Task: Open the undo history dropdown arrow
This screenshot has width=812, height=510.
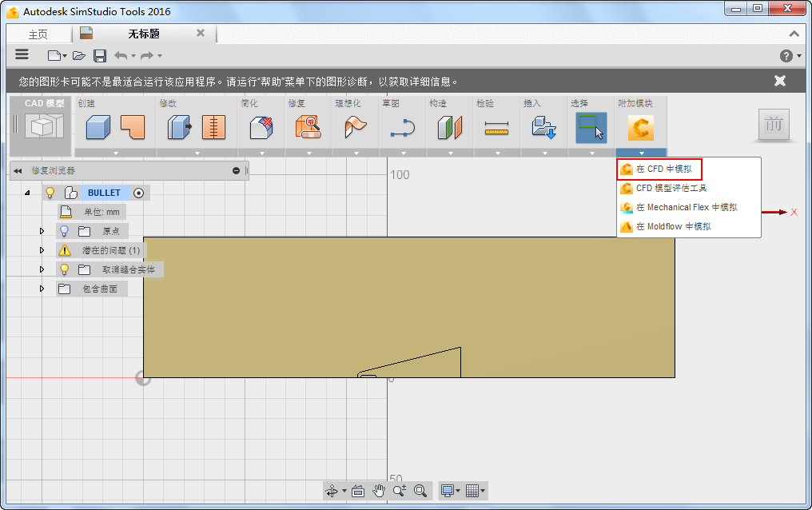Action: click(x=133, y=56)
